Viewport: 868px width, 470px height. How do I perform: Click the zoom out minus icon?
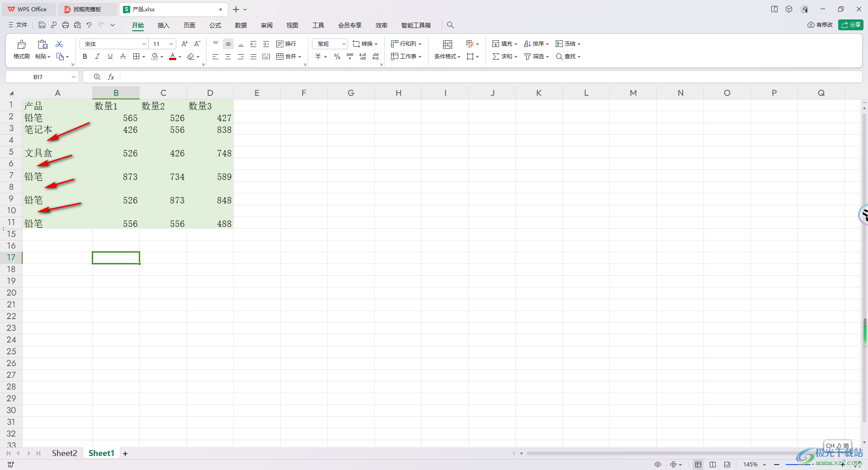coord(777,465)
